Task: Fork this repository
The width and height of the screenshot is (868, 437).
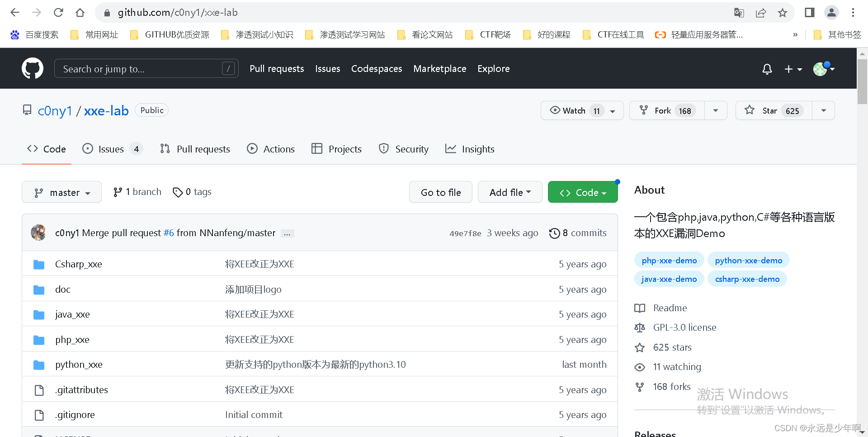Action: click(667, 111)
